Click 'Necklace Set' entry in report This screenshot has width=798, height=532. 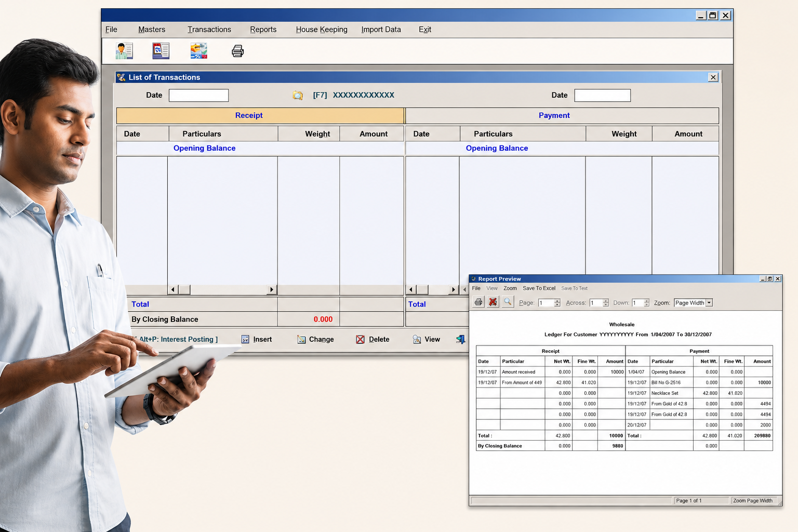(665, 393)
